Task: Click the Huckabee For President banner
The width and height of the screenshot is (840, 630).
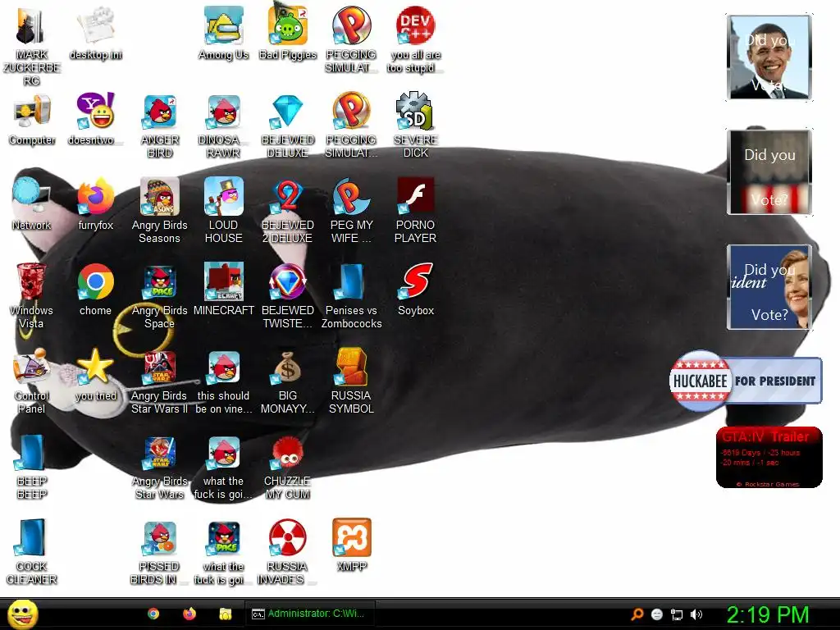Action: (x=746, y=381)
